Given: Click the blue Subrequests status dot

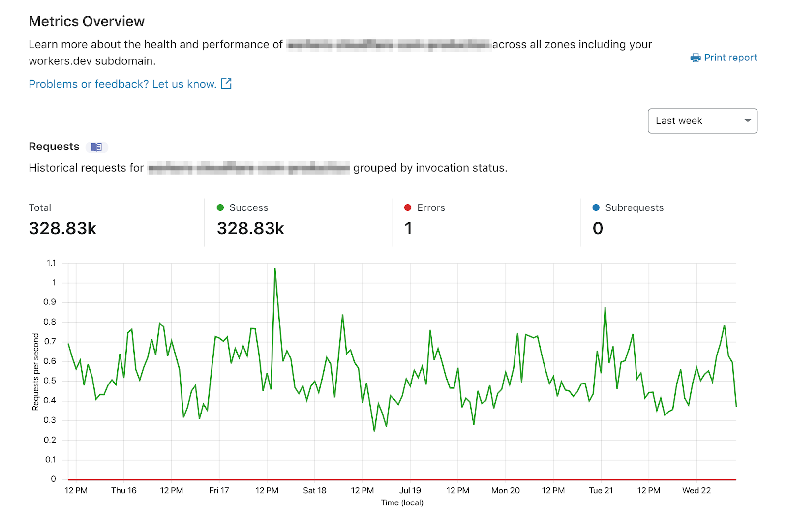Looking at the screenshot, I should 596,207.
